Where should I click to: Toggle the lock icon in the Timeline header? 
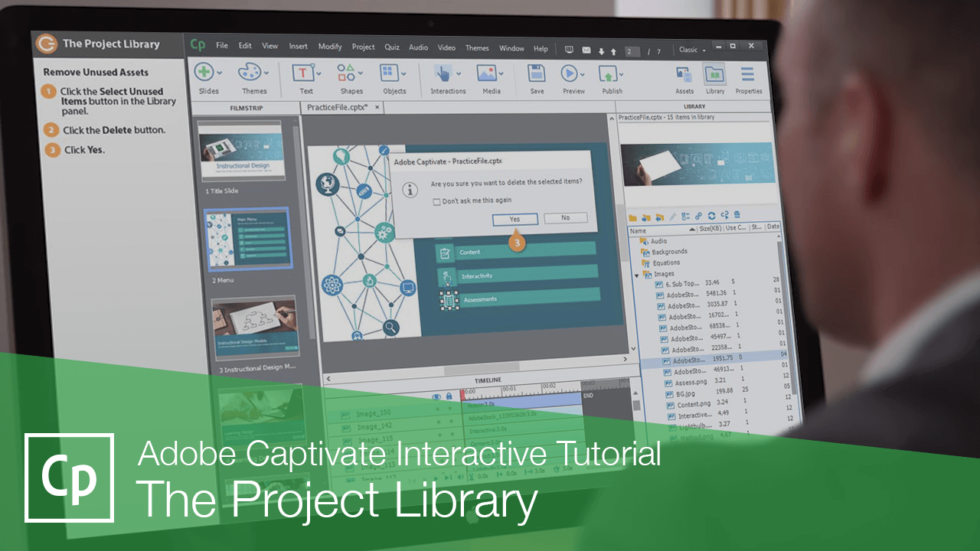point(449,396)
